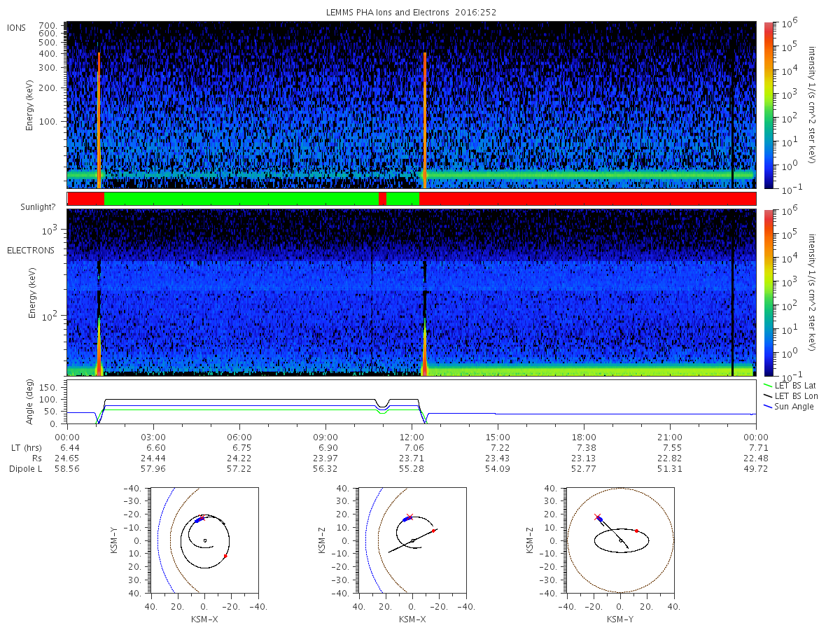Viewport: 840px width, 630px height.
Task: Click the electron spike near 12:30
Action: click(425, 346)
